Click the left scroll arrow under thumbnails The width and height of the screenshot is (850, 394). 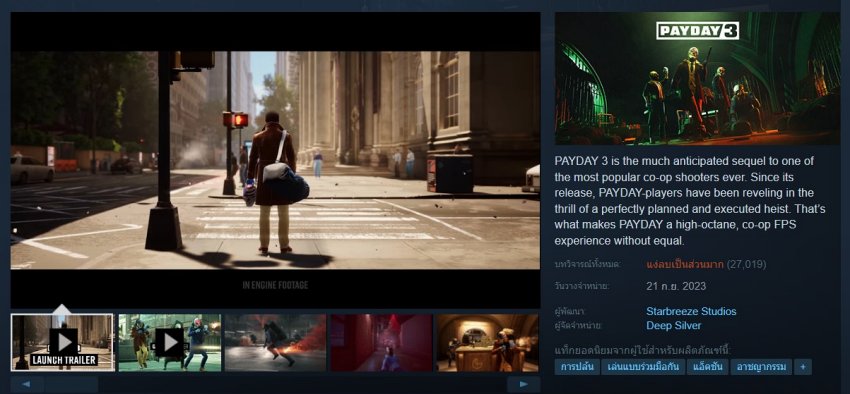click(x=27, y=384)
